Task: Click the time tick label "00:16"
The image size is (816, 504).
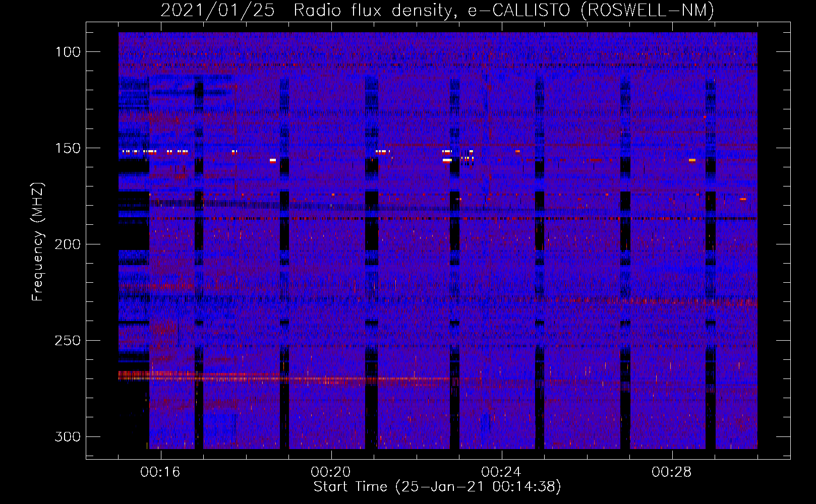Action: 160,472
